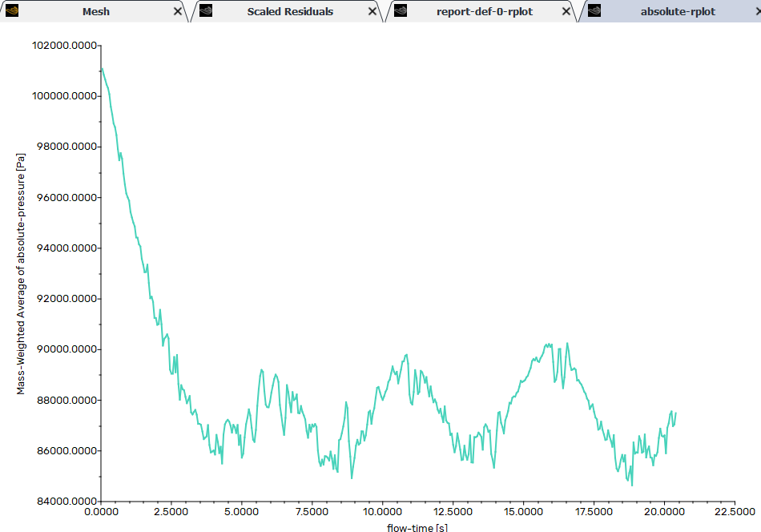This screenshot has width=761, height=532.
Task: Click the Mesh tab icon
Action: pyautogui.click(x=11, y=11)
